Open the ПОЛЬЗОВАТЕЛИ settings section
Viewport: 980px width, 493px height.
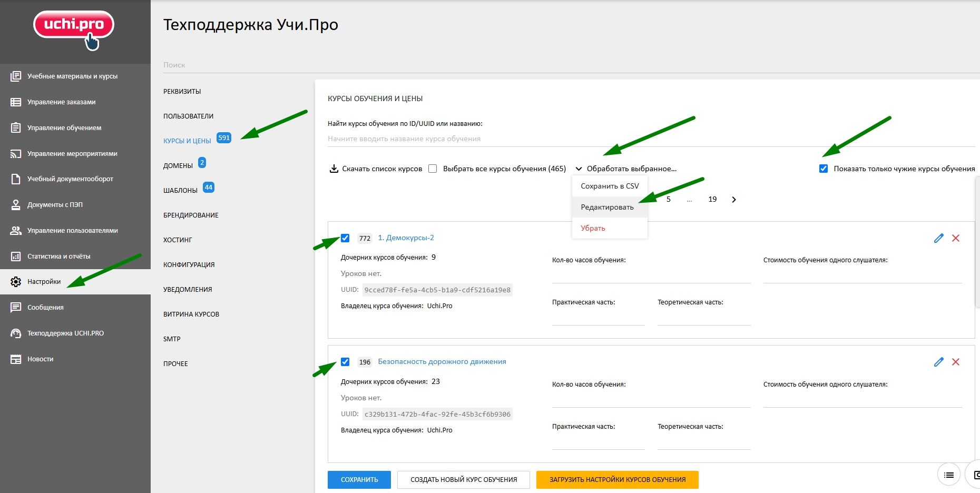tap(189, 116)
